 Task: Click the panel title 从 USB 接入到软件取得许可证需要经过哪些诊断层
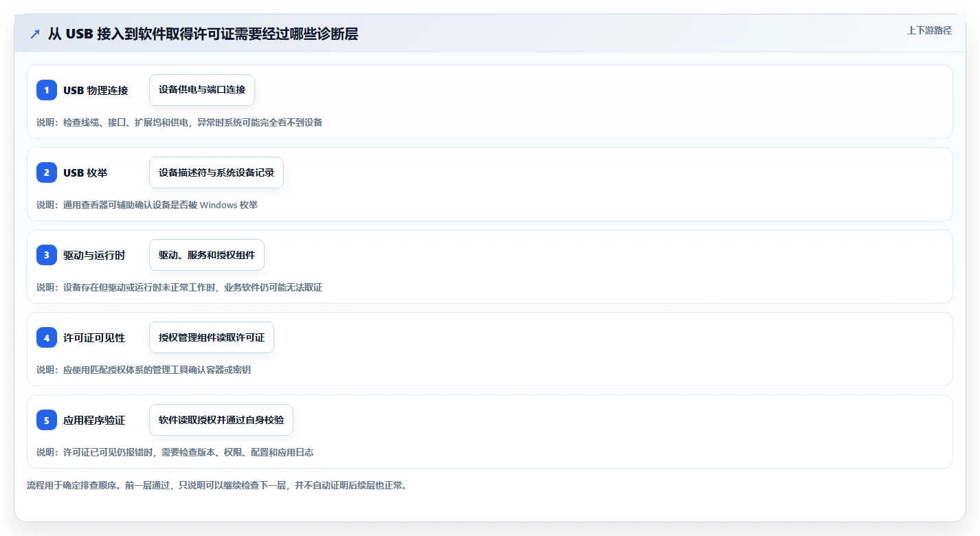point(203,34)
